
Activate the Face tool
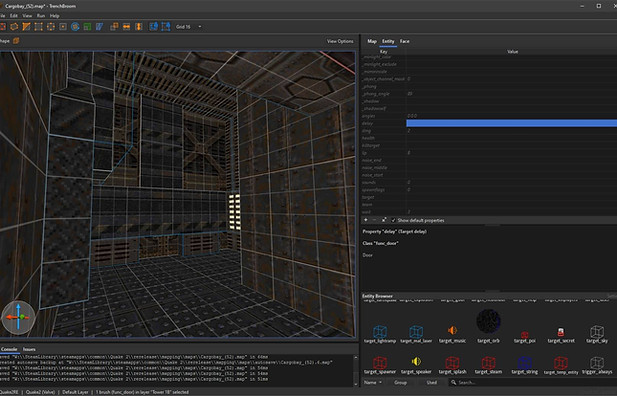63,27
